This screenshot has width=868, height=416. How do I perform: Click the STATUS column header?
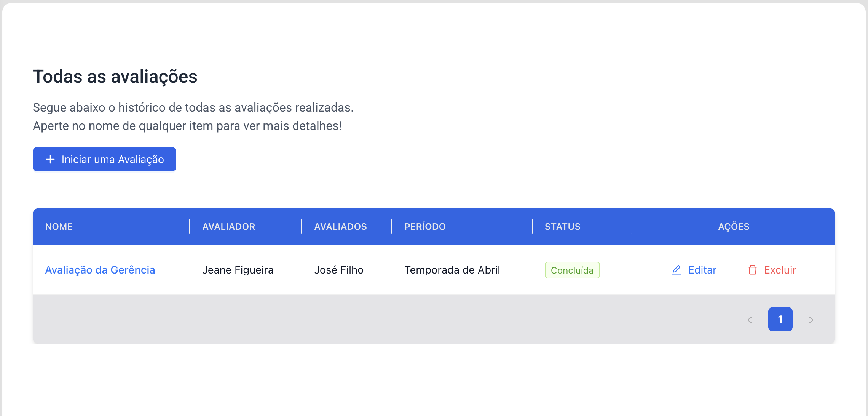pyautogui.click(x=582, y=226)
